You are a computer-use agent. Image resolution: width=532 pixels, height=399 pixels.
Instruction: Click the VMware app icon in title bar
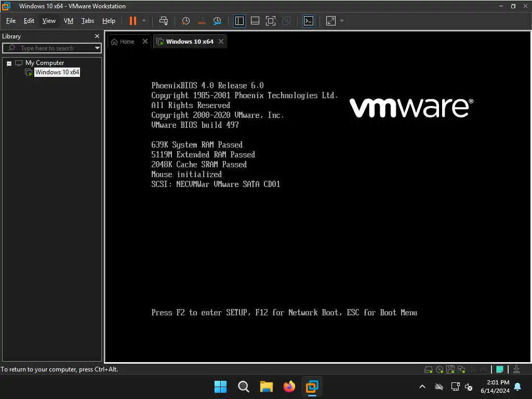[x=6, y=6]
